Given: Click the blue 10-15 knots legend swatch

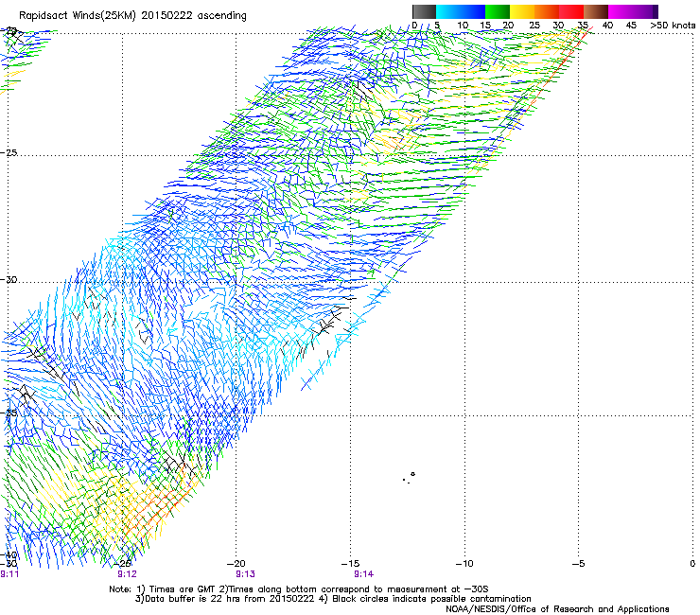Looking at the screenshot, I should click(473, 11).
